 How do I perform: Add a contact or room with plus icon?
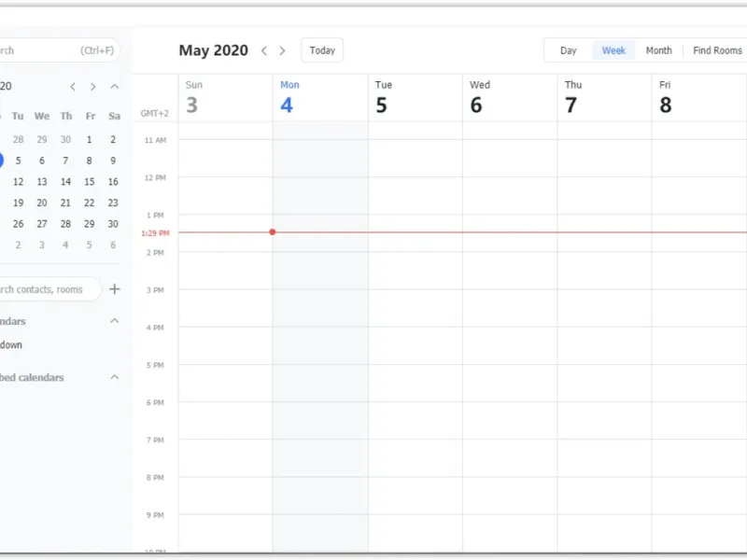tap(114, 289)
